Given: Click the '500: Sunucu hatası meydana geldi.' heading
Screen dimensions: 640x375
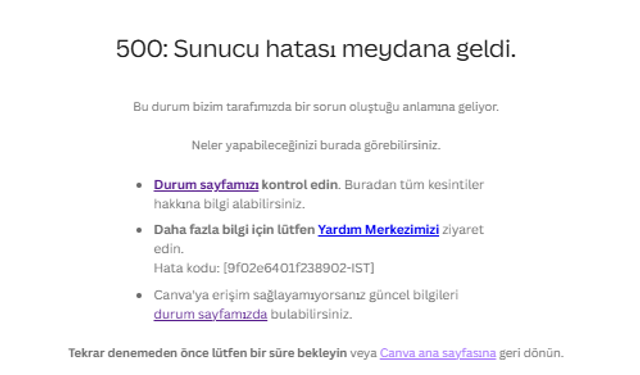Looking at the screenshot, I should (x=316, y=49).
